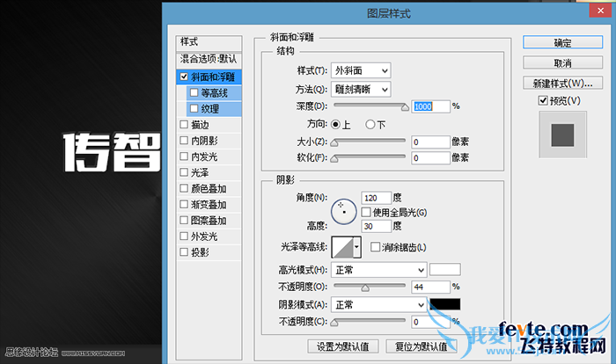This screenshot has width=616, height=364.
Task: Click the 角度 field showing 120
Action: [x=377, y=198]
